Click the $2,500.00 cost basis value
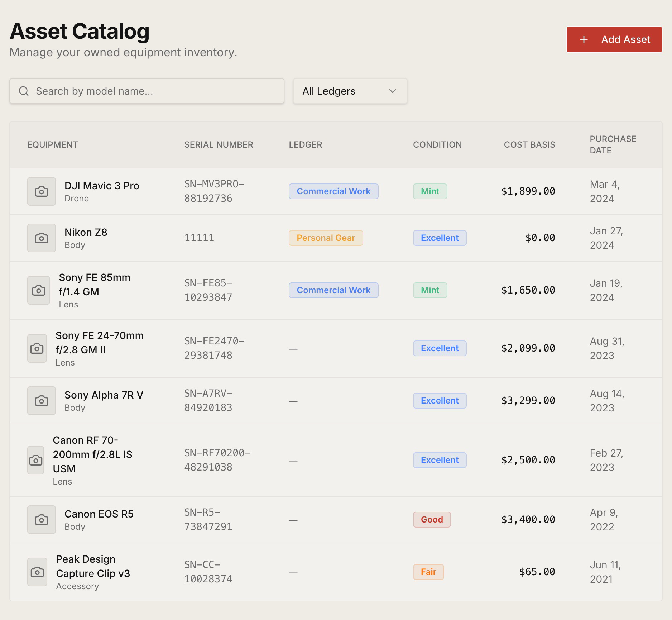 tap(528, 460)
